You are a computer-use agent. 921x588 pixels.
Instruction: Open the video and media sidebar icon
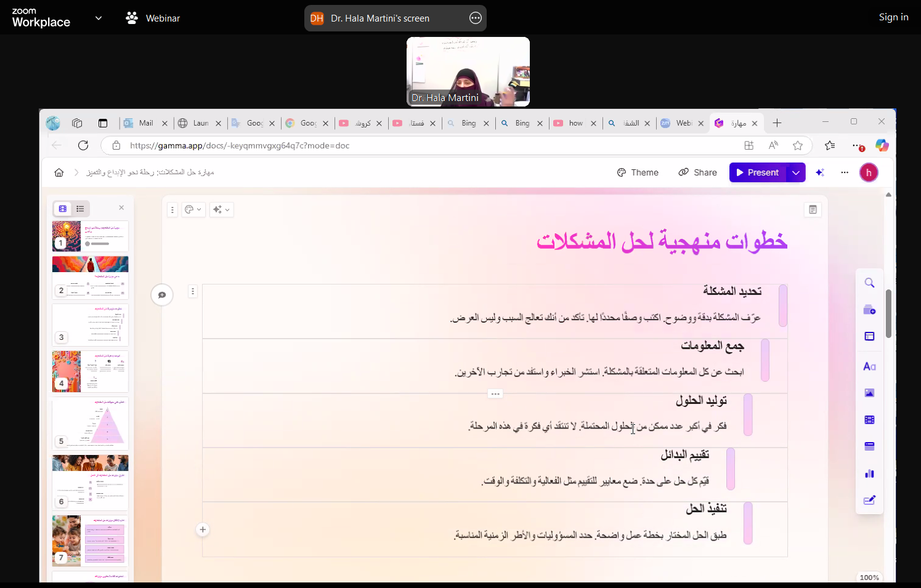(869, 420)
